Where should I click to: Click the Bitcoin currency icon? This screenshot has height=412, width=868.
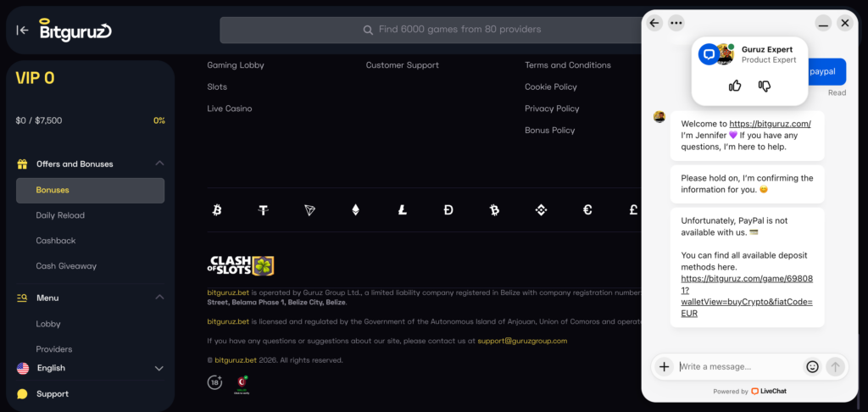(x=217, y=210)
